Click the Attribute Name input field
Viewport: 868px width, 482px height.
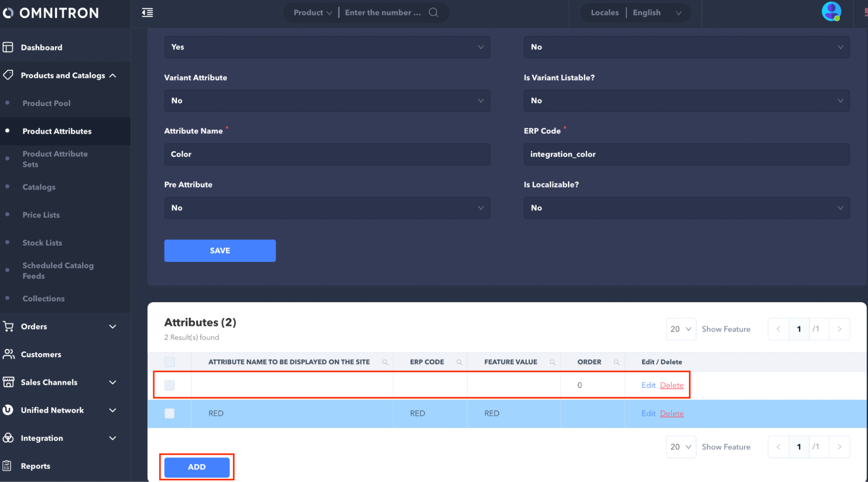(x=327, y=154)
